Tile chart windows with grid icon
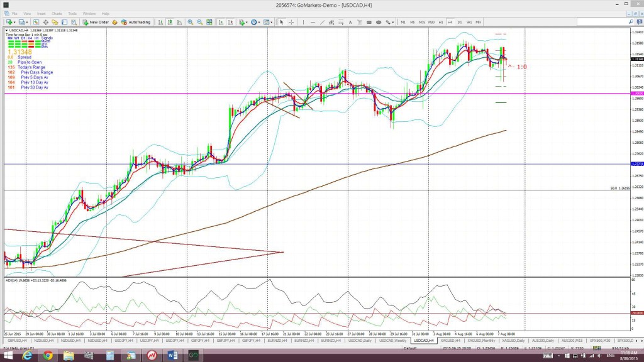644x362 pixels. pyautogui.click(x=209, y=22)
